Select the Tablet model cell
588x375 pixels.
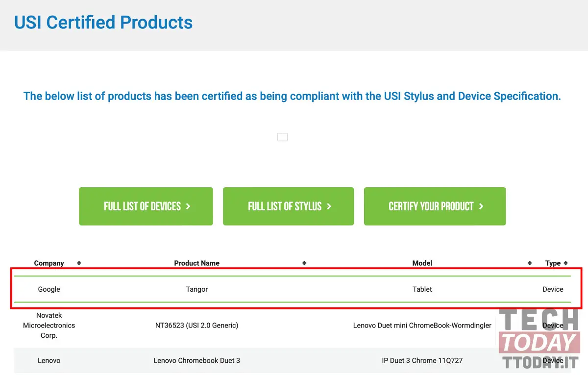click(x=422, y=289)
